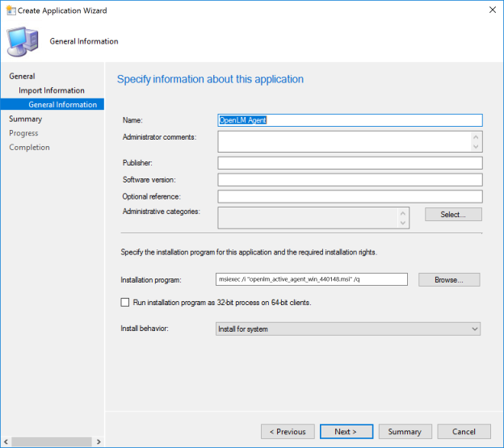Viewport: 504px width, 448px height.
Task: Click the Previous button
Action: pyautogui.click(x=288, y=432)
